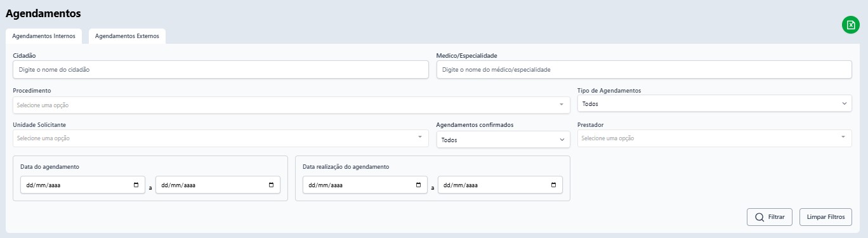
Task: Click start date of Data do agendamento
Action: [x=82, y=185]
